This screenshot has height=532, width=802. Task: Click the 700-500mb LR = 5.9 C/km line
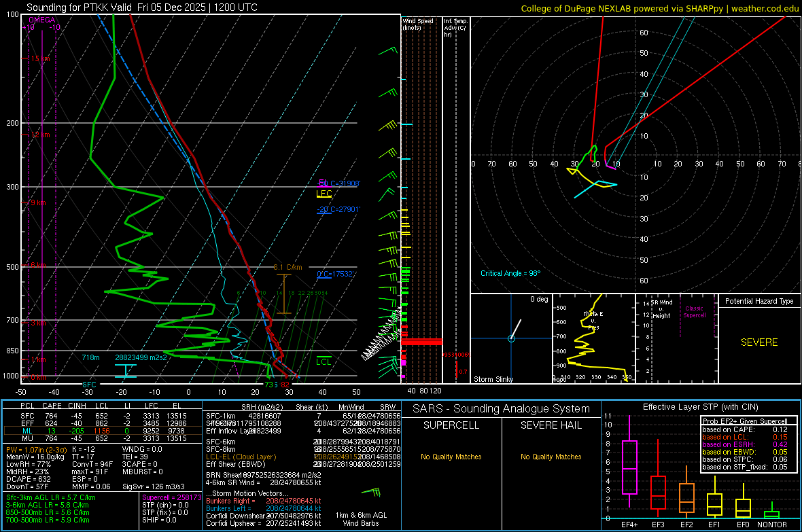pyautogui.click(x=48, y=520)
